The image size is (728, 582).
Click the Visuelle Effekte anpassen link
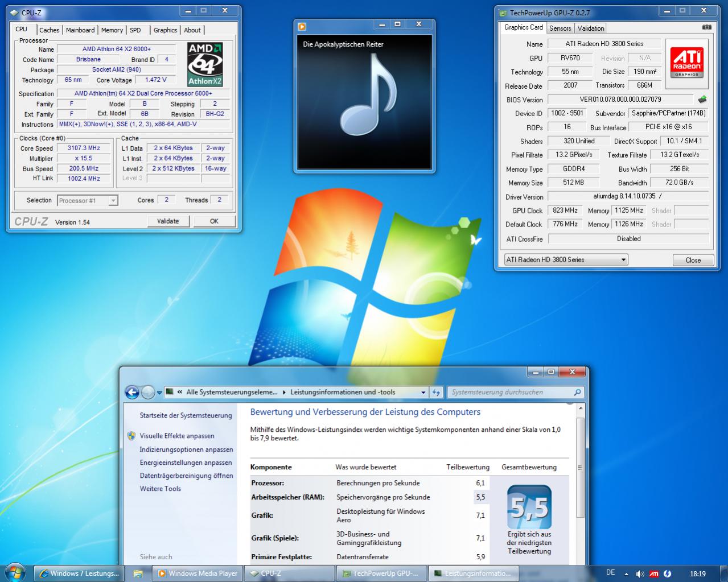177,436
